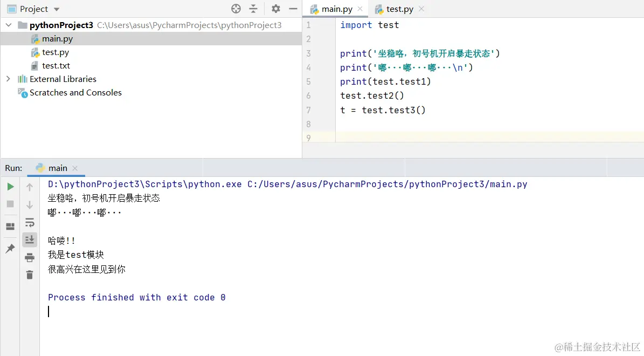The height and width of the screenshot is (356, 644).
Task: Click '哈喽!!' console output line
Action: tap(61, 241)
